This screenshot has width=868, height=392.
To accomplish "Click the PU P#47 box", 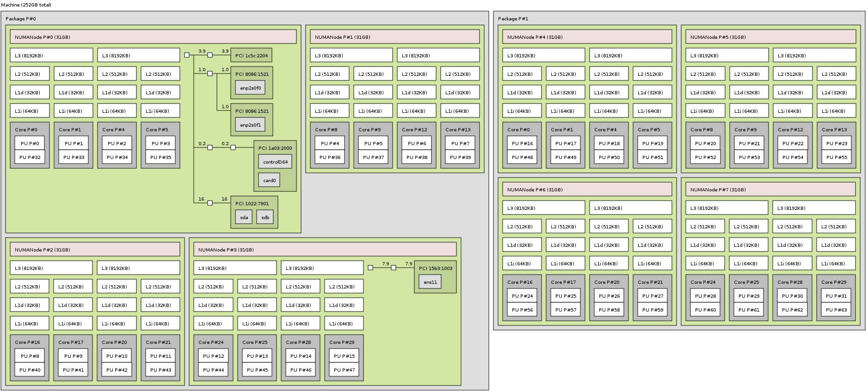I will pyautogui.click(x=344, y=370).
